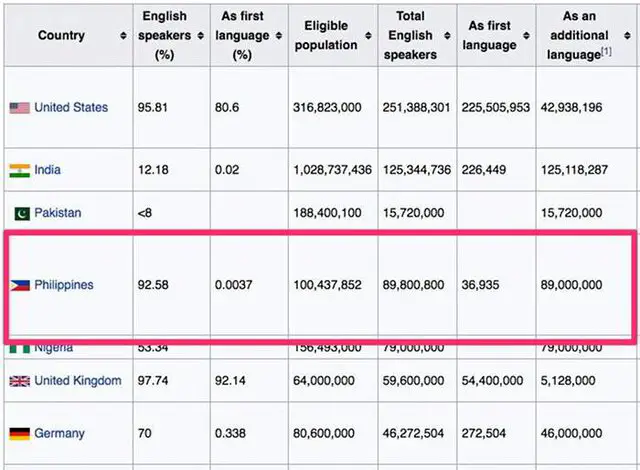
Task: Open the Germany country link
Action: pyautogui.click(x=59, y=433)
